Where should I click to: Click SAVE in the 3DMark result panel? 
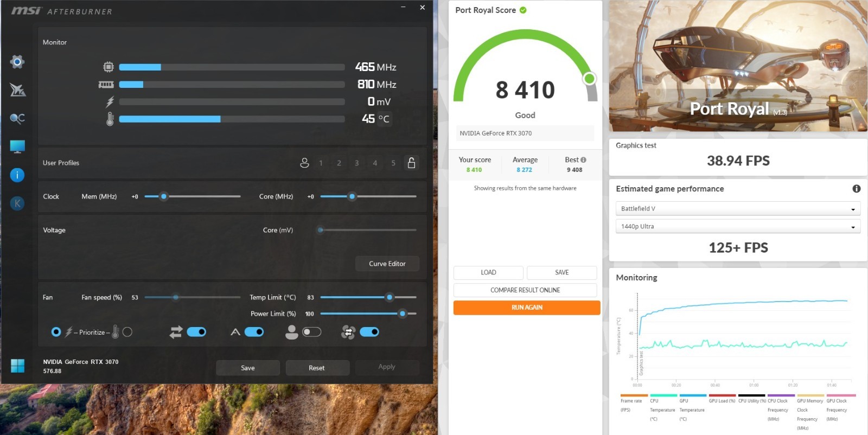(x=562, y=273)
